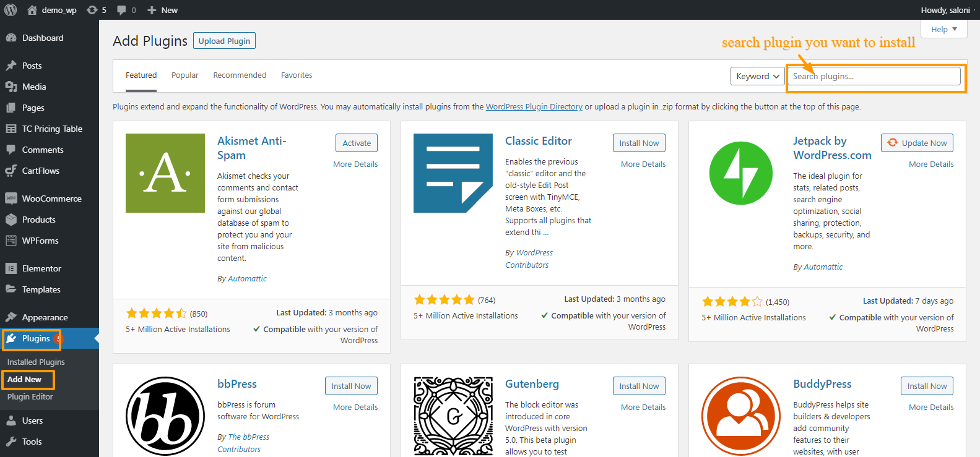Open More Details for BuddyPress
The width and height of the screenshot is (980, 457).
[x=931, y=407]
